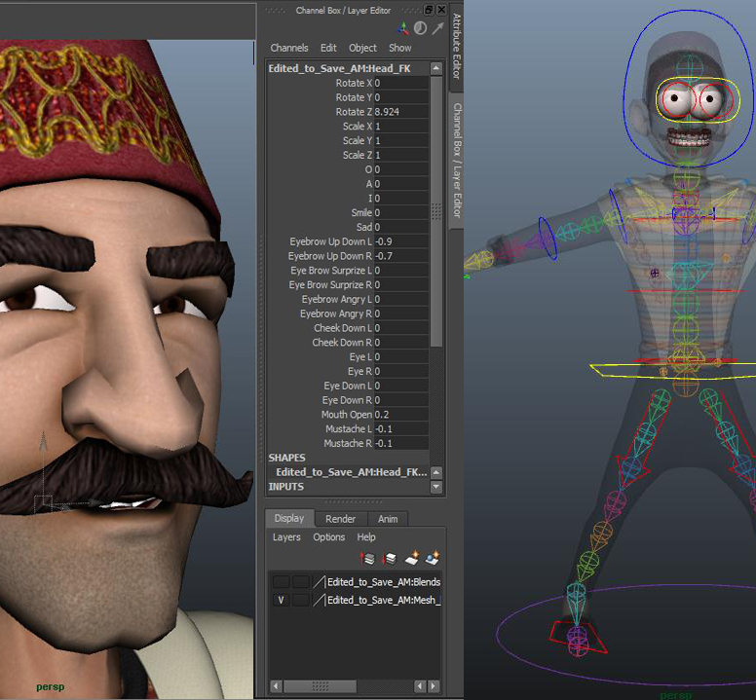The height and width of the screenshot is (700, 756).
Task: Open the Show menu
Action: [400, 48]
